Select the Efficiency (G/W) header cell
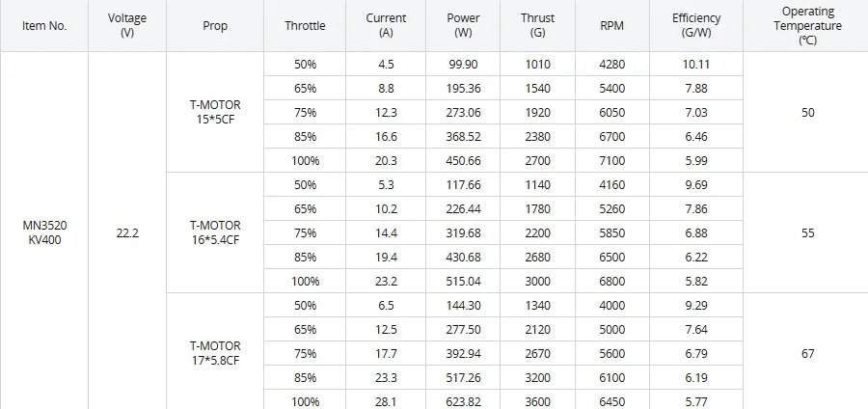This screenshot has height=409, width=868. (695, 26)
